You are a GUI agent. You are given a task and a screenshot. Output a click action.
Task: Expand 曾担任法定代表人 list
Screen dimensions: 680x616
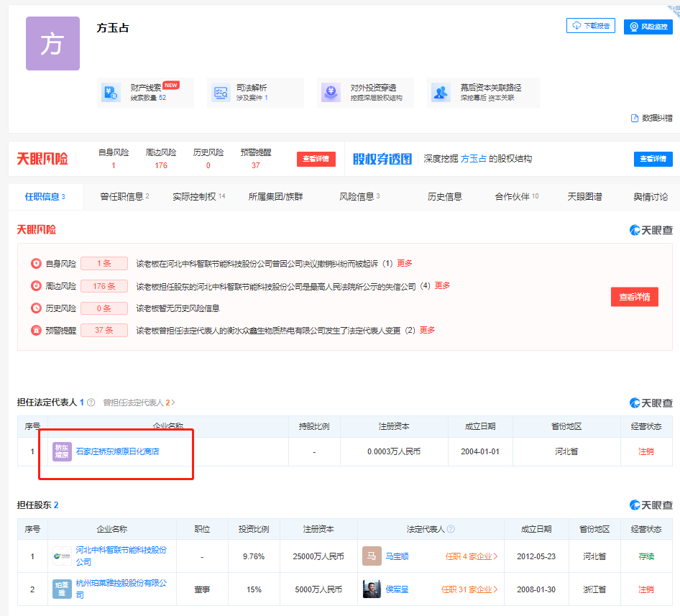tap(139, 403)
